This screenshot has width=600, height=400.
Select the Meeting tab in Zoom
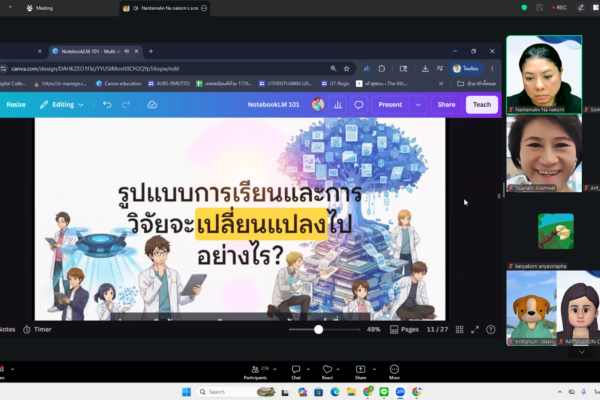point(40,8)
